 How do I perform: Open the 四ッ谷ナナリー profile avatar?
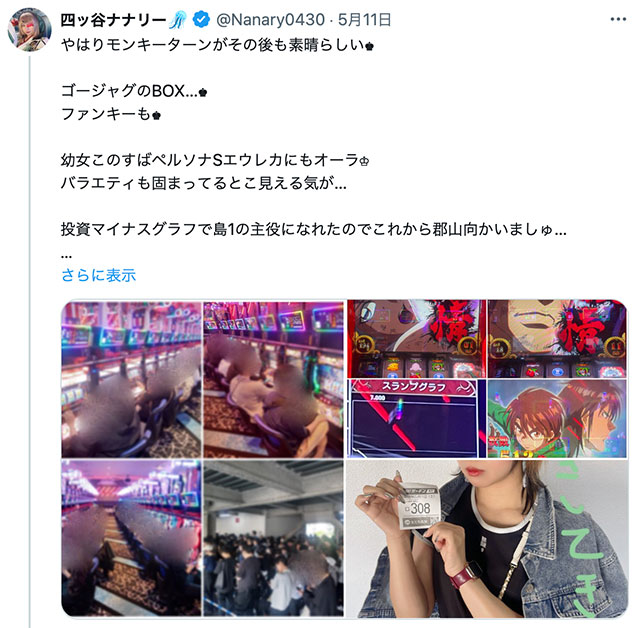[29, 29]
